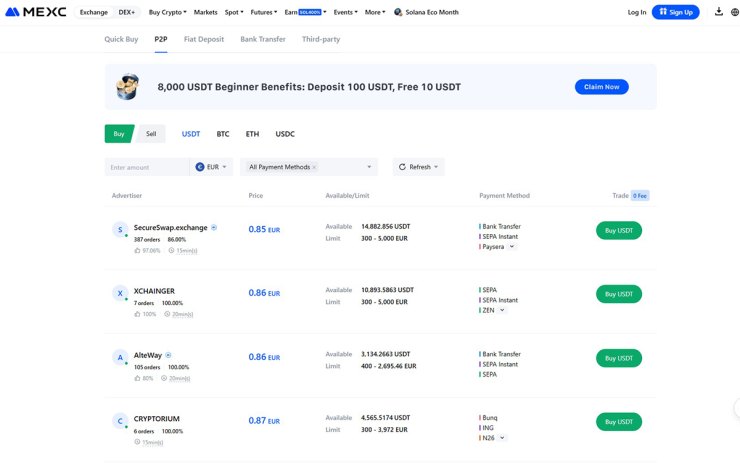Click the thumbs-up icon under XCHAINGER
740x463 pixels.
(x=137, y=314)
